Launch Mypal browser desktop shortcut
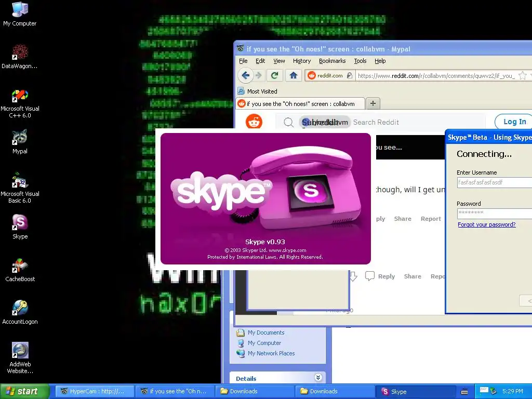Image resolution: width=532 pixels, height=399 pixels. click(x=20, y=142)
